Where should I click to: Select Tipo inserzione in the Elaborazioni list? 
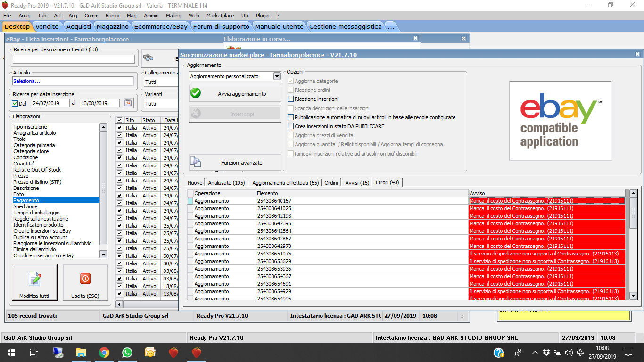[x=56, y=127]
